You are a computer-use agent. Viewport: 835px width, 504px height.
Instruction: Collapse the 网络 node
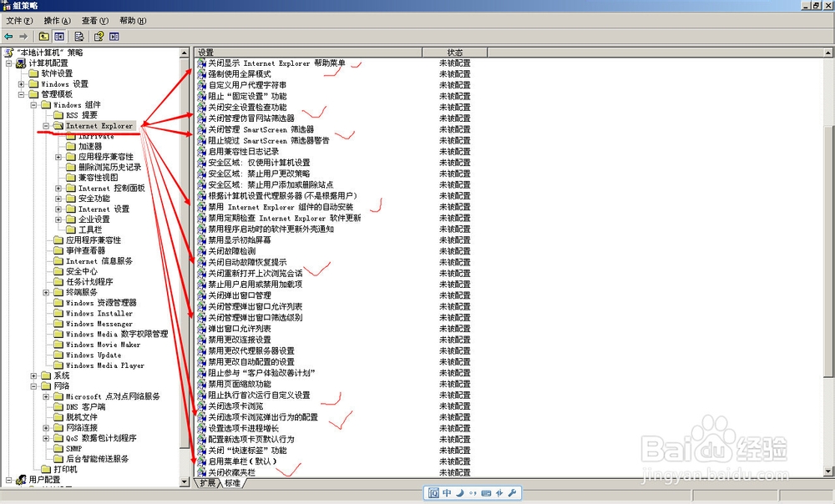pos(33,386)
